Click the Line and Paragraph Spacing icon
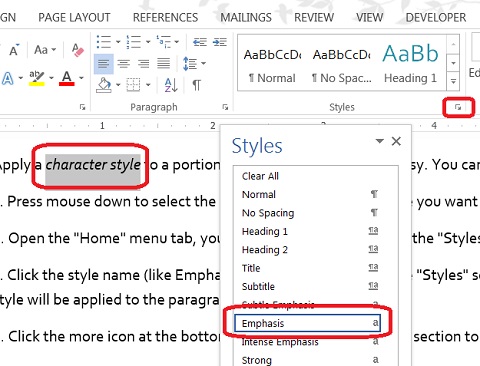 pyautogui.click(x=190, y=63)
